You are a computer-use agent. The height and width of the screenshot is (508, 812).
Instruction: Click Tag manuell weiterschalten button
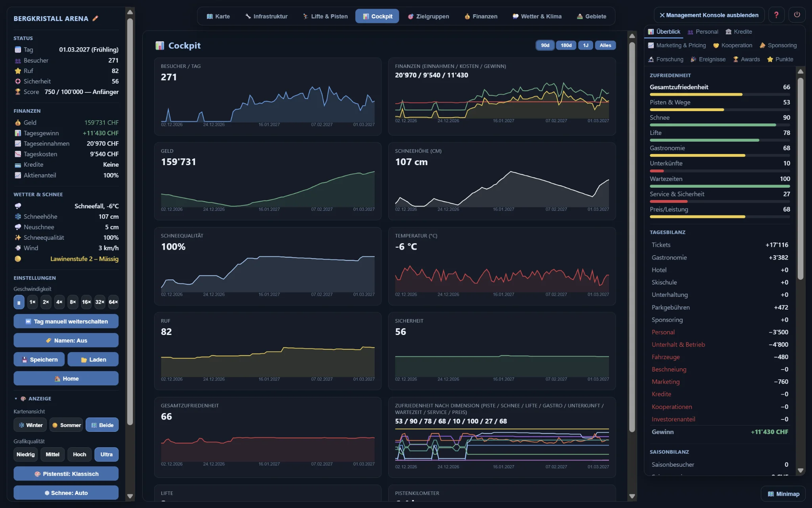coord(66,321)
